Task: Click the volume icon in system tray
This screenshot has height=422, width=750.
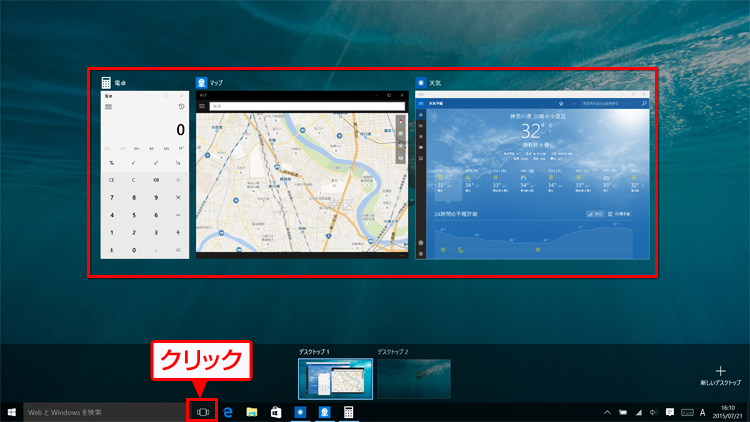Action: click(x=653, y=412)
